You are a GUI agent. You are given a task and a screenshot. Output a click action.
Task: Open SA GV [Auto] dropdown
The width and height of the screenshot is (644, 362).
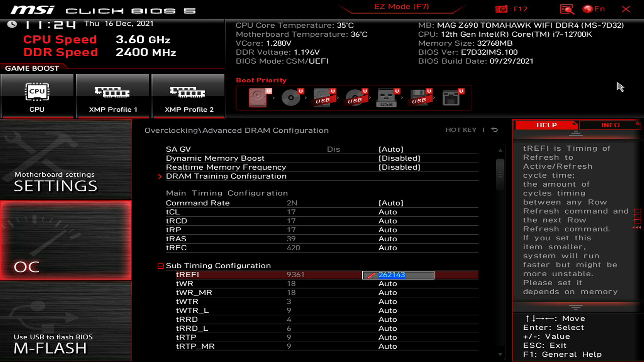tap(391, 149)
